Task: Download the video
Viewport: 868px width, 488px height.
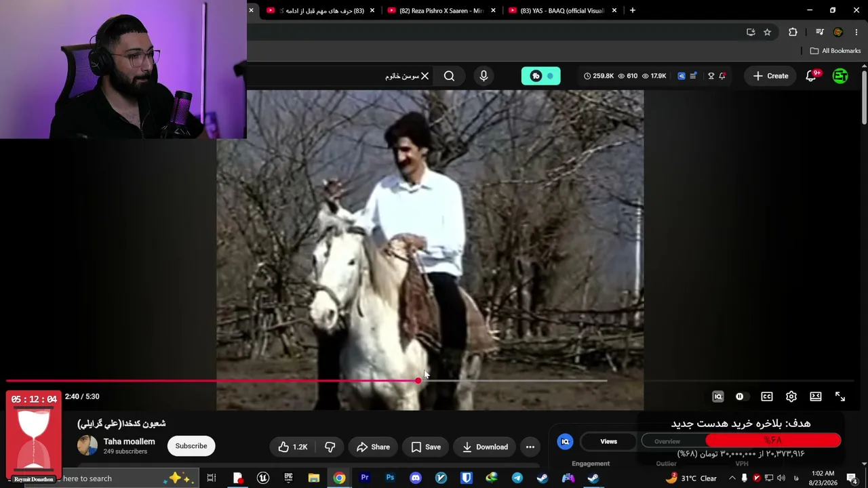Action: click(485, 447)
